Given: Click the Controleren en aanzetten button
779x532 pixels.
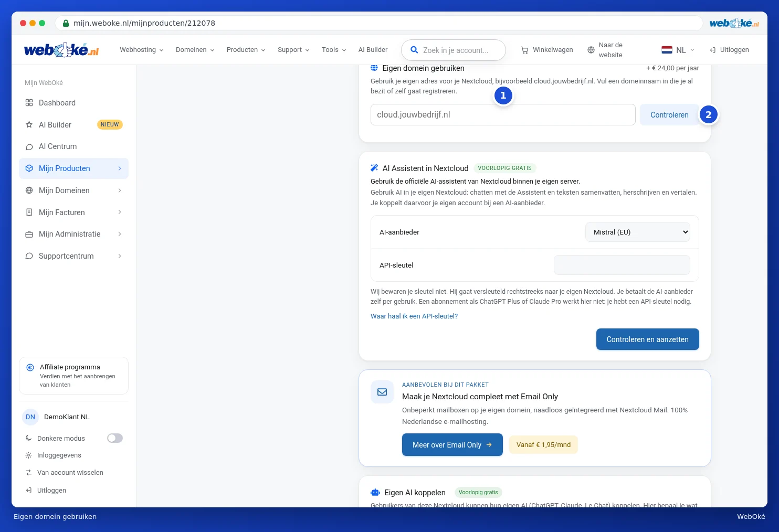Looking at the screenshot, I should [x=648, y=339].
